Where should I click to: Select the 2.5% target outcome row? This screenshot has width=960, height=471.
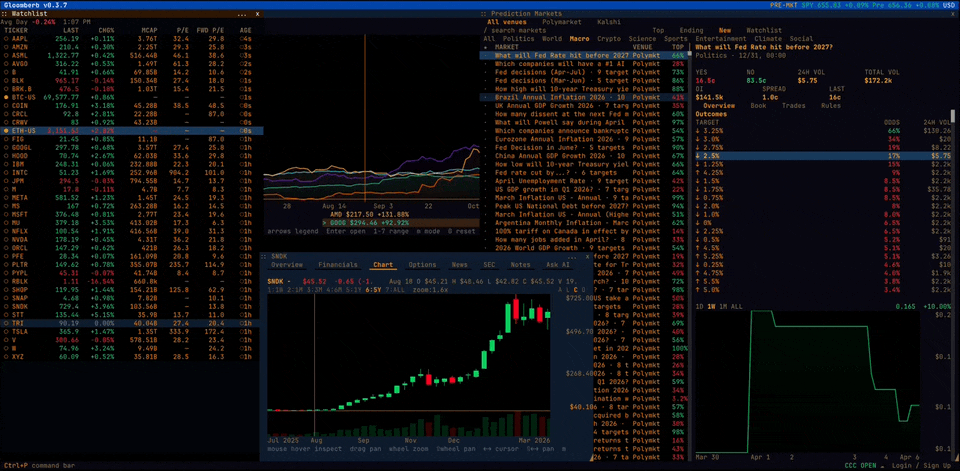(x=822, y=156)
